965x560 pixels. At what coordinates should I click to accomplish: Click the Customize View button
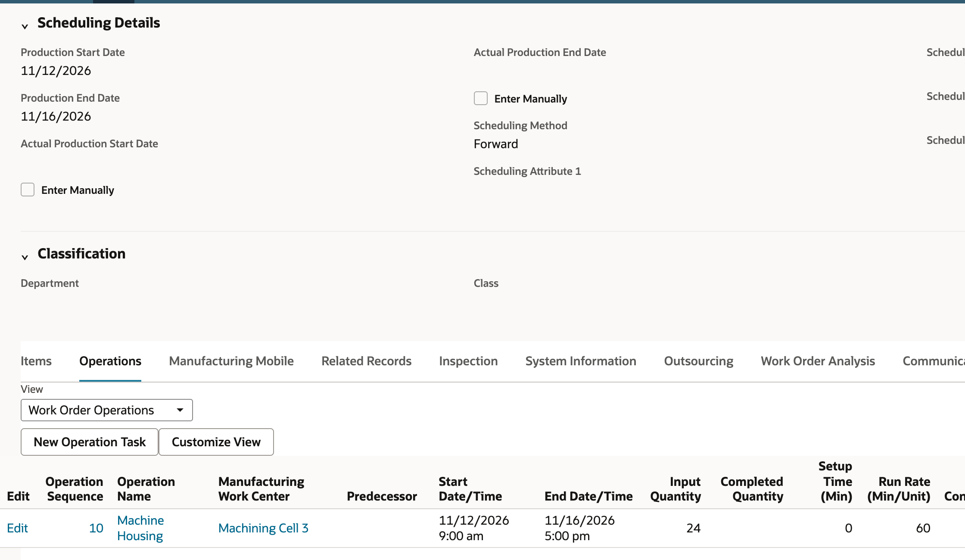point(216,442)
